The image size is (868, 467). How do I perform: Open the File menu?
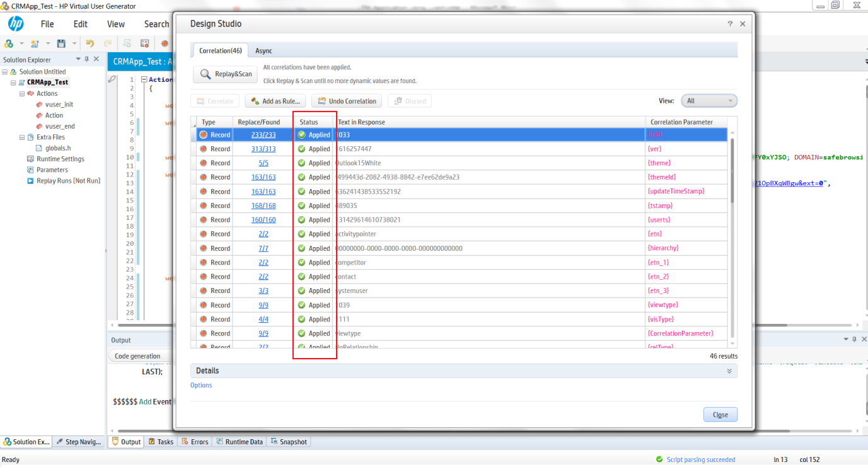[x=47, y=24]
